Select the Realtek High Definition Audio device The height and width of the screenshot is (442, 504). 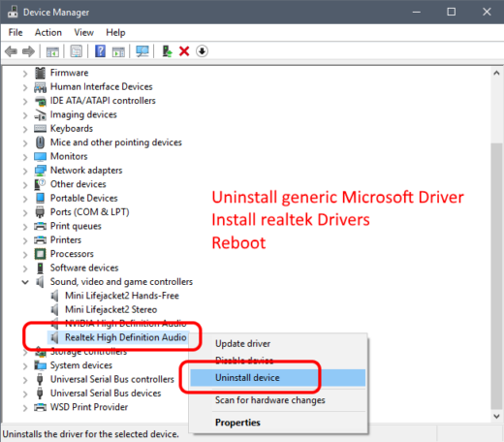coord(126,337)
